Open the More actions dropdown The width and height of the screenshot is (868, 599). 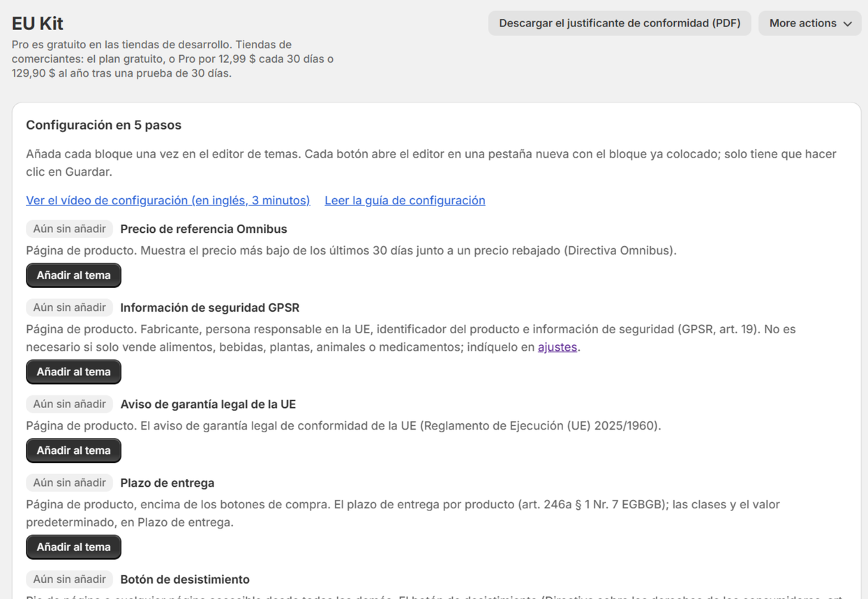click(x=810, y=23)
